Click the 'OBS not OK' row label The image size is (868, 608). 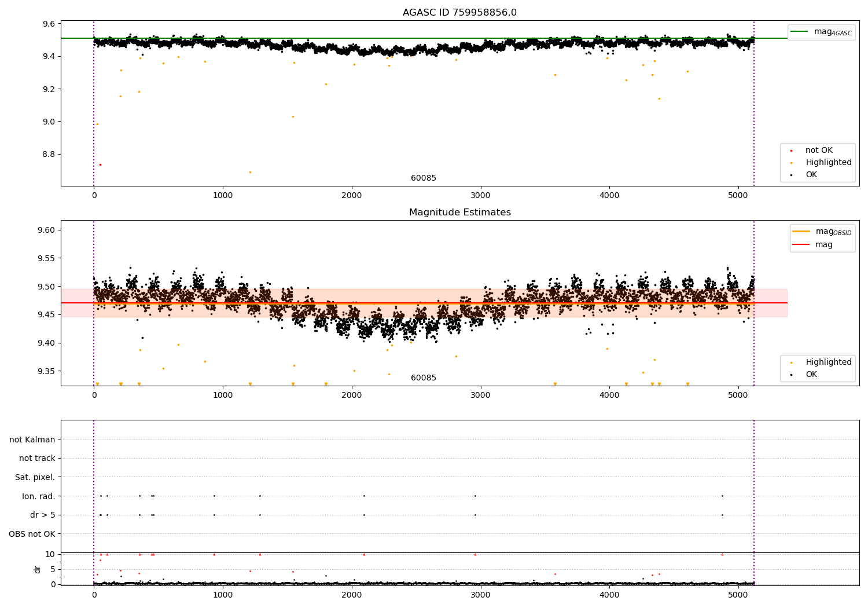tap(32, 534)
